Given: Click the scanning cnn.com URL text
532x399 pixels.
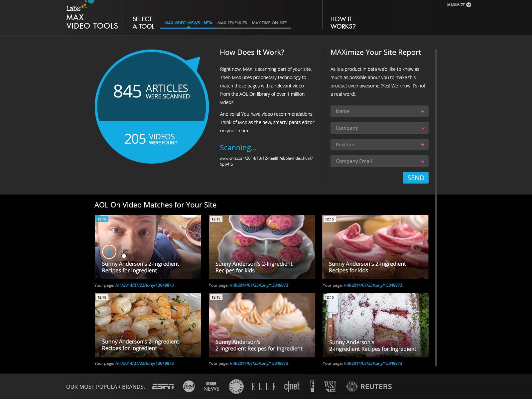Looking at the screenshot, I should 266,161.
